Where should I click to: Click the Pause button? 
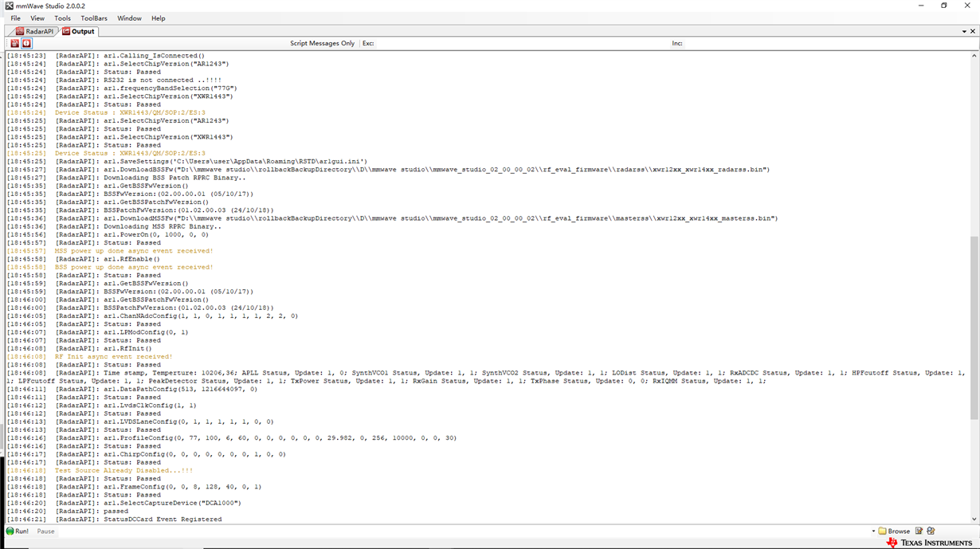click(x=45, y=531)
